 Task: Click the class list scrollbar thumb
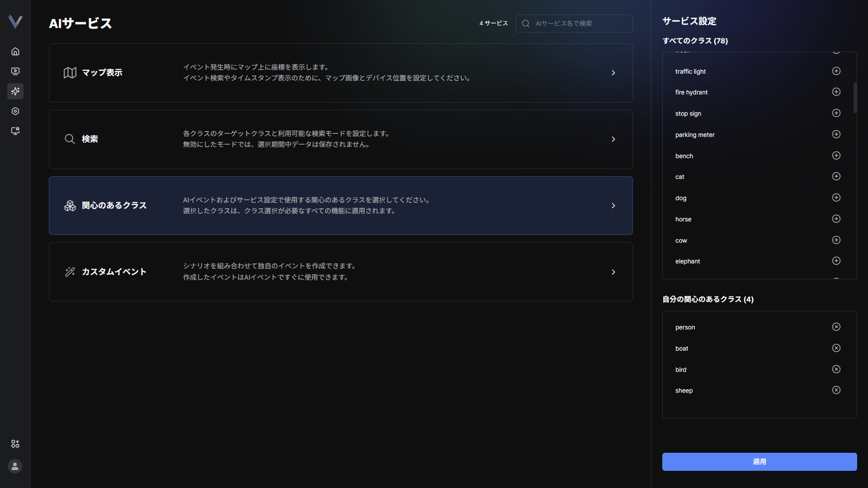pyautogui.click(x=855, y=97)
